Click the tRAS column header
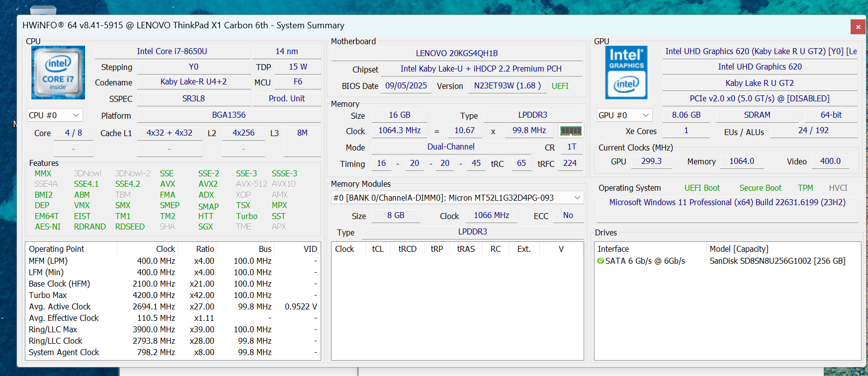The image size is (868, 376). tap(466, 249)
